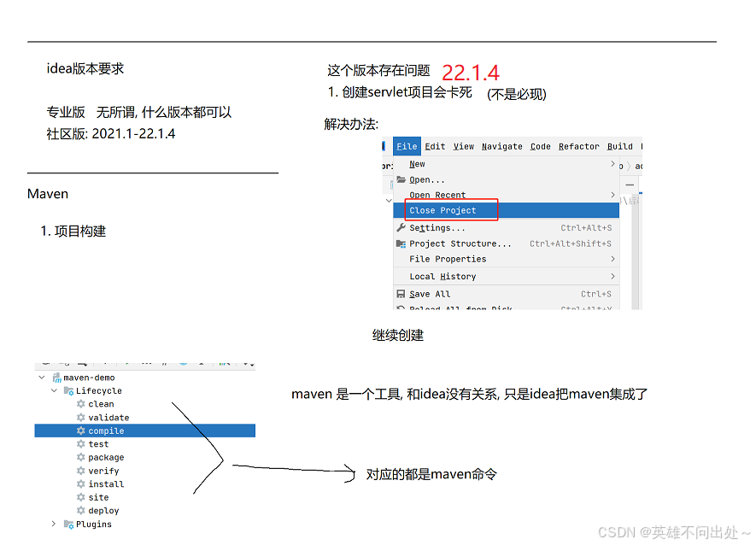Click the floppy disk Save All icon
756x545 pixels.
click(x=401, y=294)
